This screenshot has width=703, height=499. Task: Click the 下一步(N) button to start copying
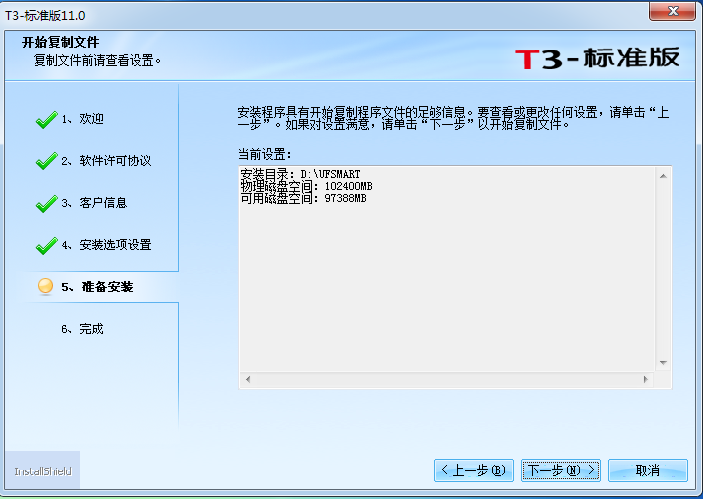[560, 470]
